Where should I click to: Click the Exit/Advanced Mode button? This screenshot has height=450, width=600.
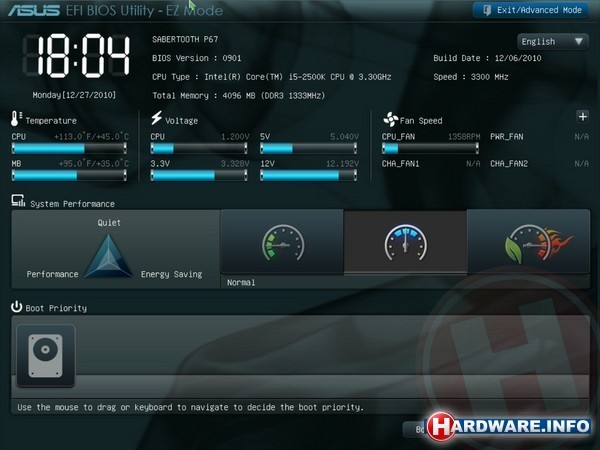tap(530, 10)
